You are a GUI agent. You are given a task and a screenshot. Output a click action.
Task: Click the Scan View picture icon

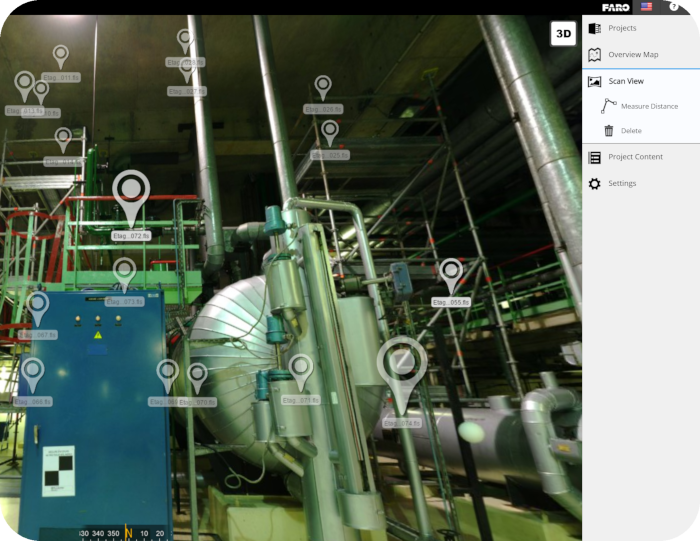point(595,81)
